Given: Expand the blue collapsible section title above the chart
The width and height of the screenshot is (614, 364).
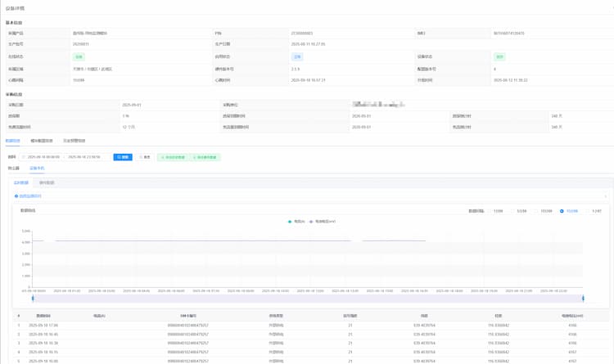Looking at the screenshot, I should (x=29, y=196).
